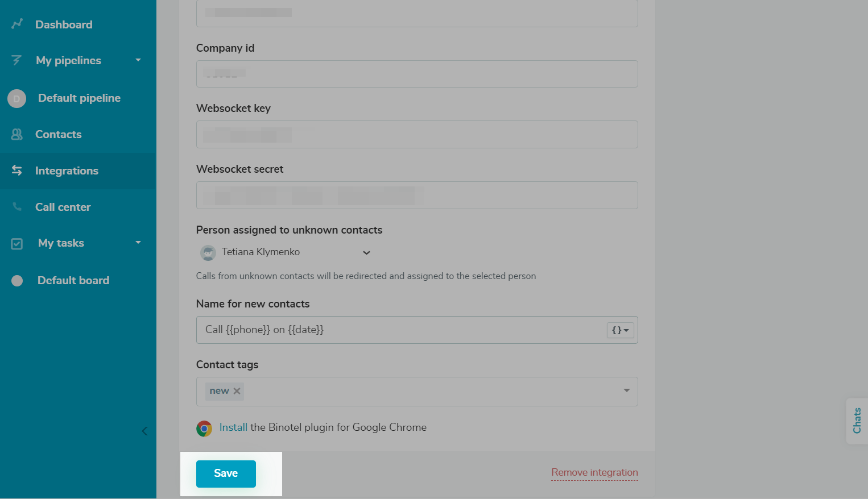Expand the My tasks submenu arrow
The width and height of the screenshot is (868, 499).
click(x=138, y=243)
